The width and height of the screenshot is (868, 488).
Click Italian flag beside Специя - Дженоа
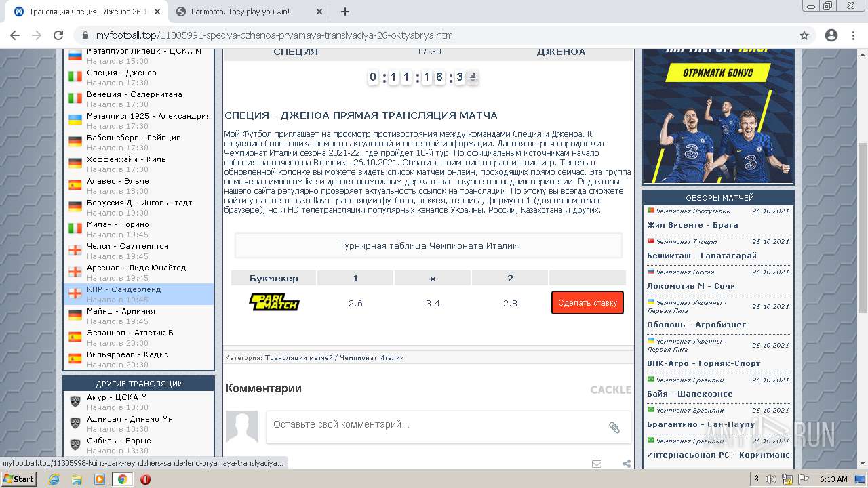(75, 77)
